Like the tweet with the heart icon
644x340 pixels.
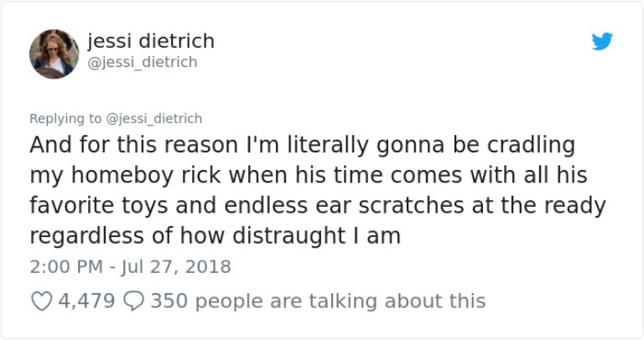pos(41,301)
